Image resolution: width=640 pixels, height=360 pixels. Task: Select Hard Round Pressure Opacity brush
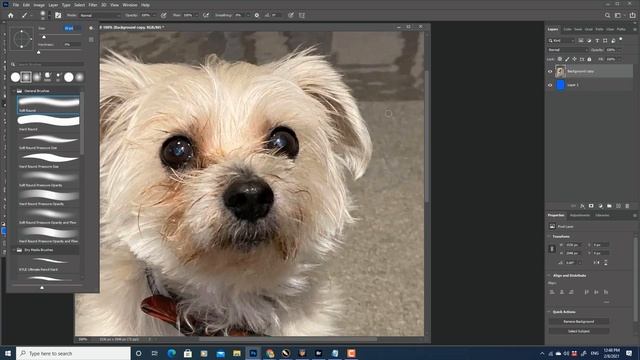tap(48, 198)
